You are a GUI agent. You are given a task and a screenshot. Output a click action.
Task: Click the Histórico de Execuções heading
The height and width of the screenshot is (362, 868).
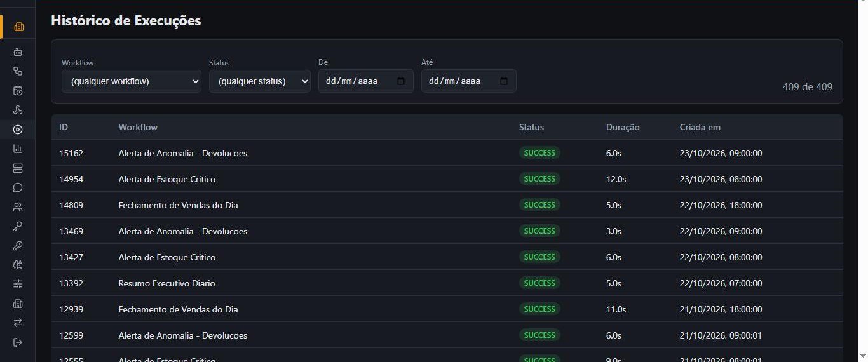[x=126, y=20]
